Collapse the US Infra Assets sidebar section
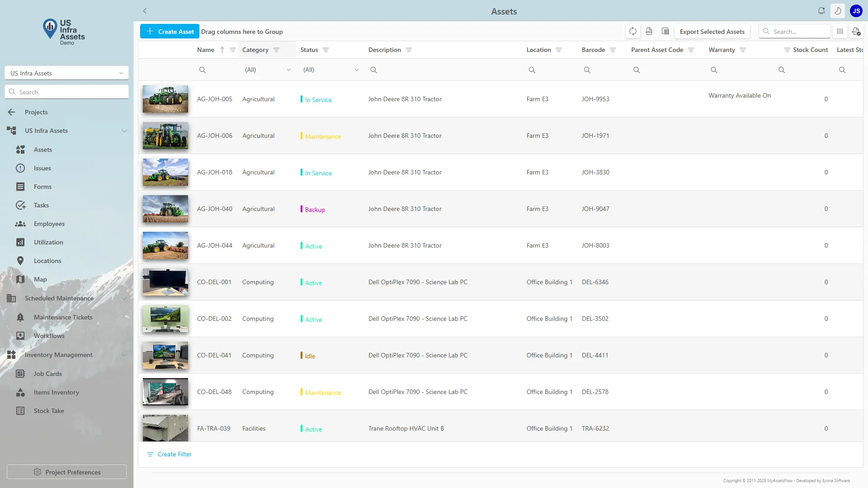 pyautogui.click(x=124, y=131)
